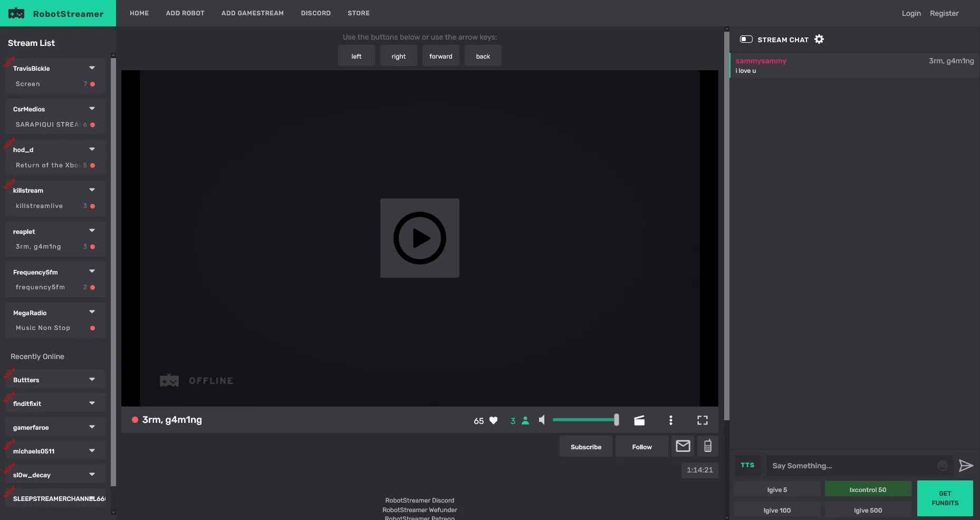
Task: Toggle the Stream Chat switch
Action: pyautogui.click(x=746, y=39)
